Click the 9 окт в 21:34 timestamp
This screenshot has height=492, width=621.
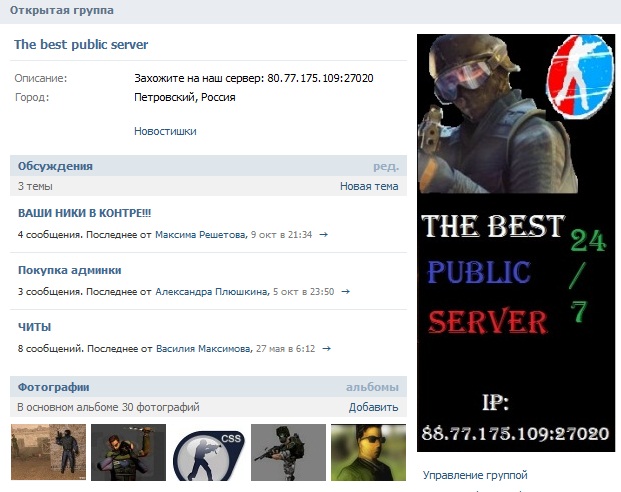pos(281,235)
